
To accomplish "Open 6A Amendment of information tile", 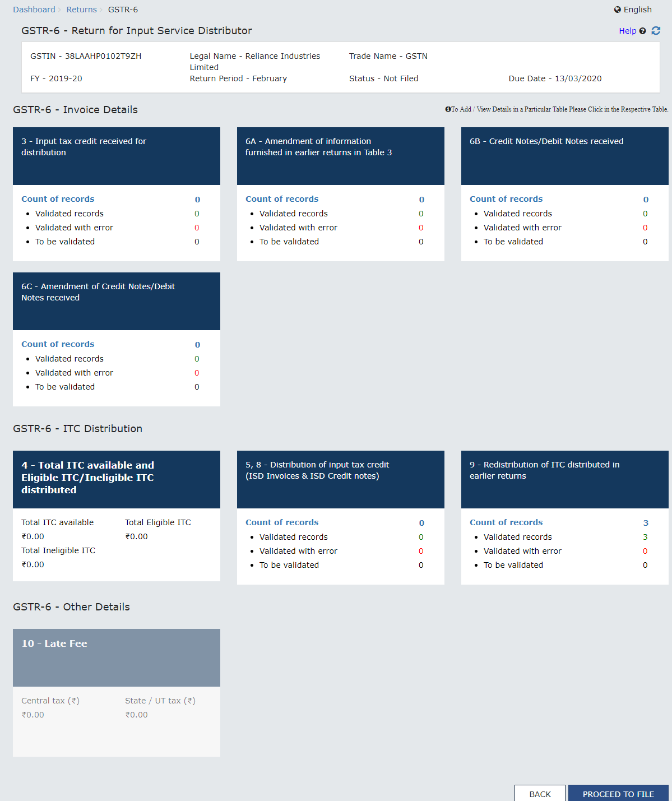I will coord(340,156).
